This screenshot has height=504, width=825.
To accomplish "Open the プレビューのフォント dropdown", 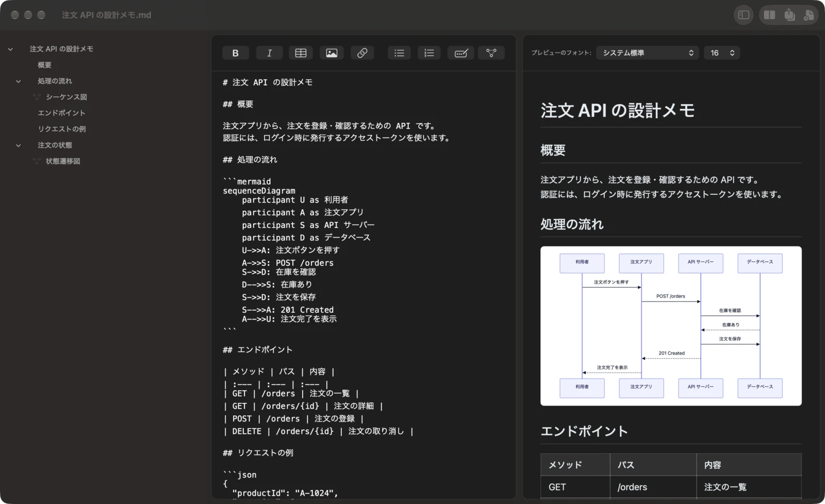I will click(x=648, y=53).
